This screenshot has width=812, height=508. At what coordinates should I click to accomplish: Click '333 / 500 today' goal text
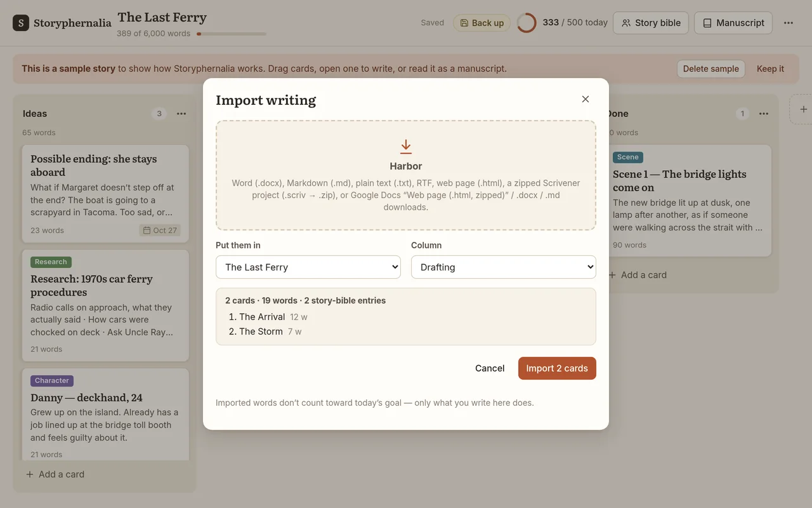tap(575, 22)
